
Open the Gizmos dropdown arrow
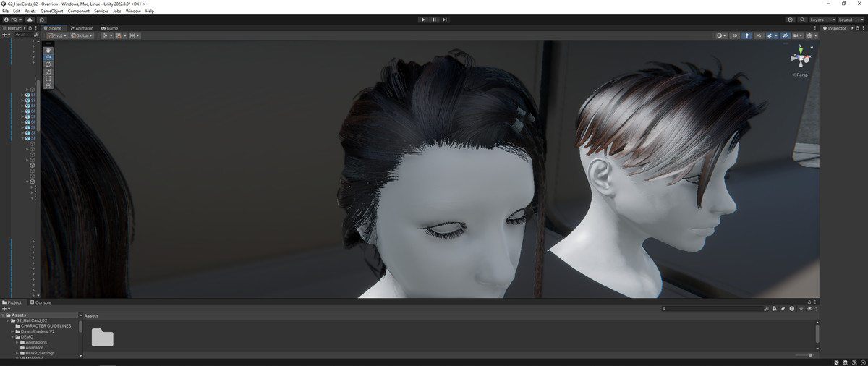tap(815, 35)
